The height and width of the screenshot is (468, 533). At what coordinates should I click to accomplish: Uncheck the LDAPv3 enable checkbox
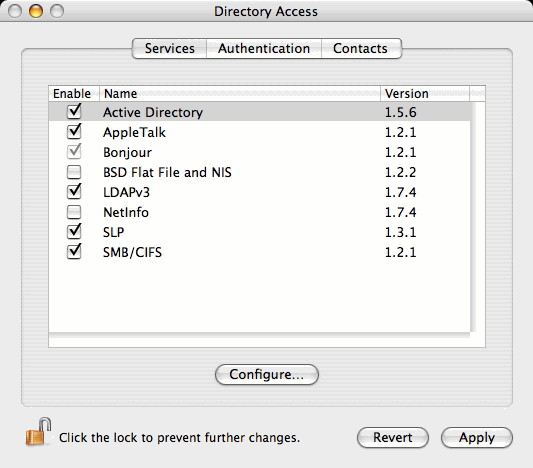pos(74,192)
